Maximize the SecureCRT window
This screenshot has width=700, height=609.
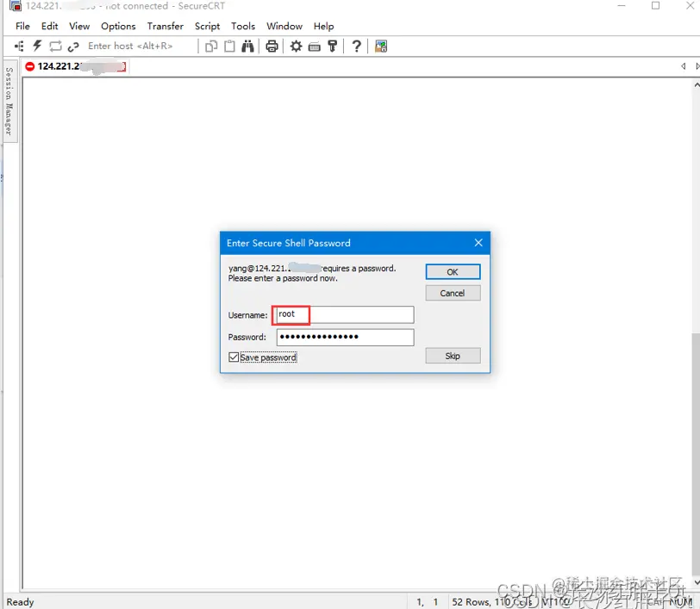pyautogui.click(x=655, y=6)
